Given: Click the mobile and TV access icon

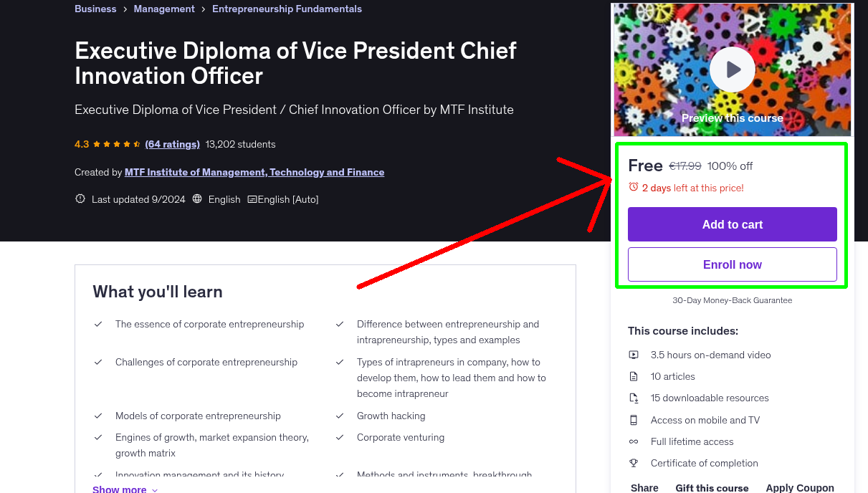Looking at the screenshot, I should point(634,419).
